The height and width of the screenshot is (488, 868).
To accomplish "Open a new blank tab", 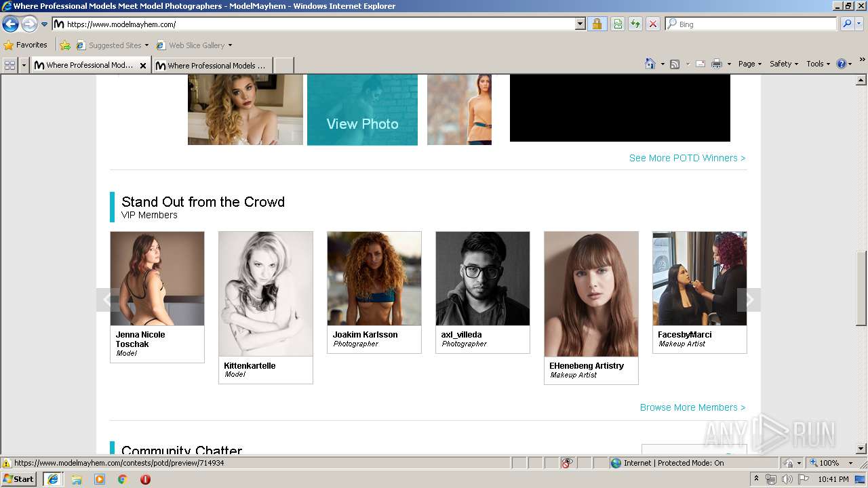I will 283,65.
